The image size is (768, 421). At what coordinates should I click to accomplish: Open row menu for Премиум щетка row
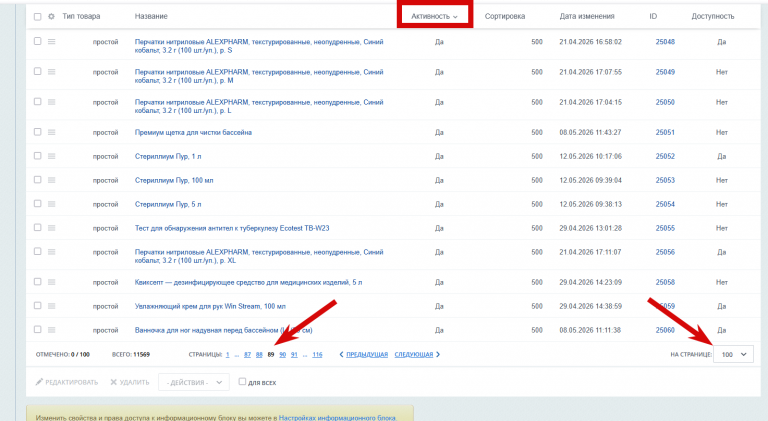point(51,132)
